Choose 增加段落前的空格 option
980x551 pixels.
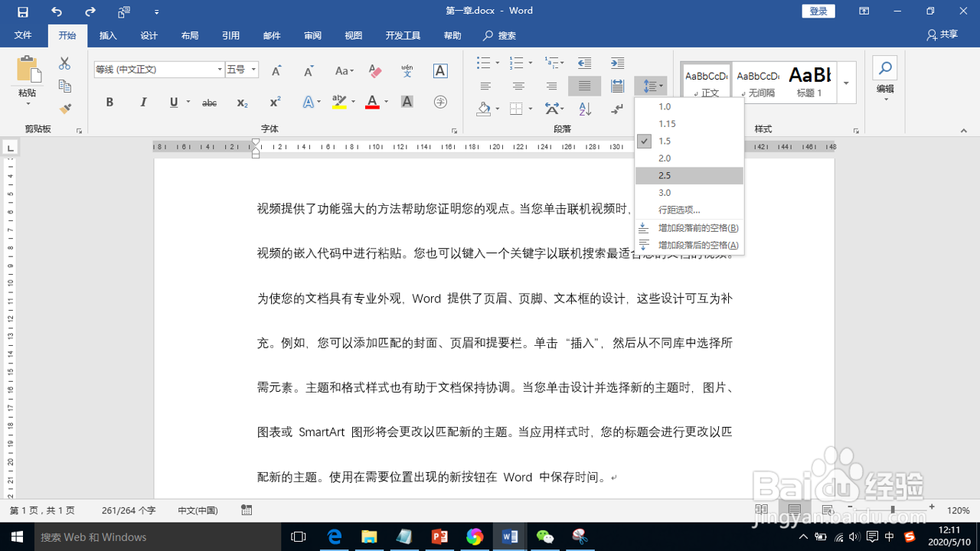click(689, 228)
